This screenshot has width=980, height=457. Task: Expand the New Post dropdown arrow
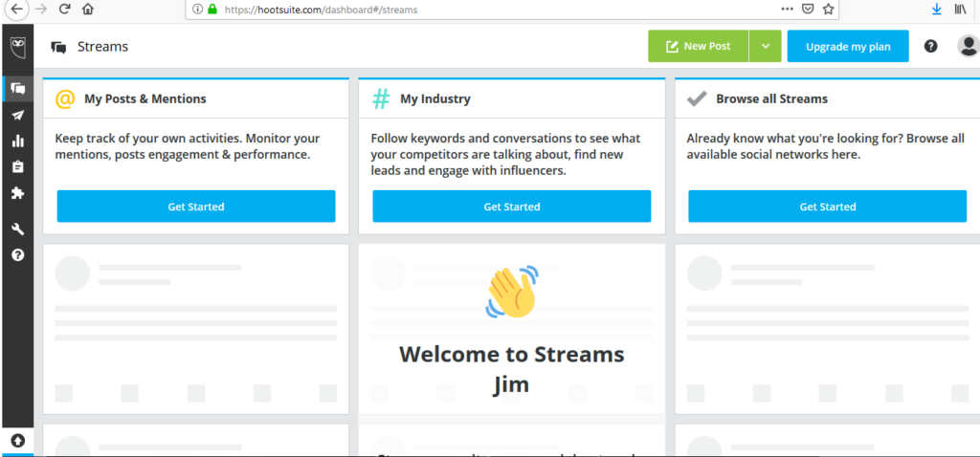pyautogui.click(x=765, y=46)
